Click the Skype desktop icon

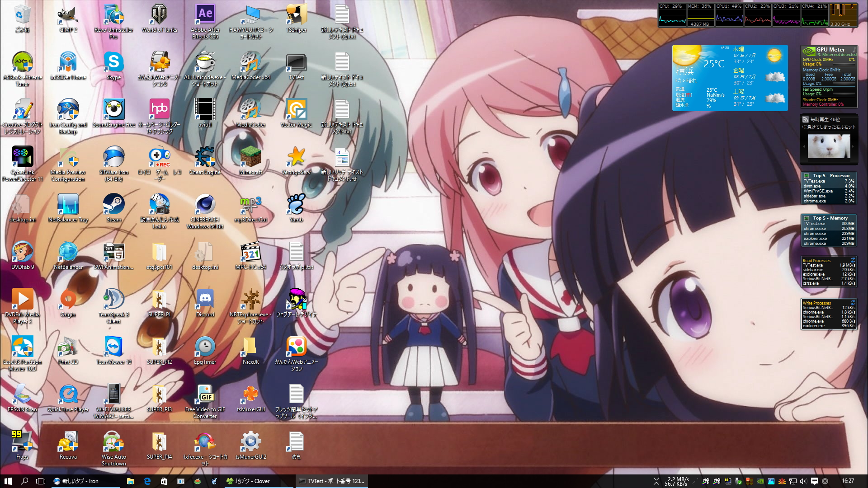tap(113, 62)
